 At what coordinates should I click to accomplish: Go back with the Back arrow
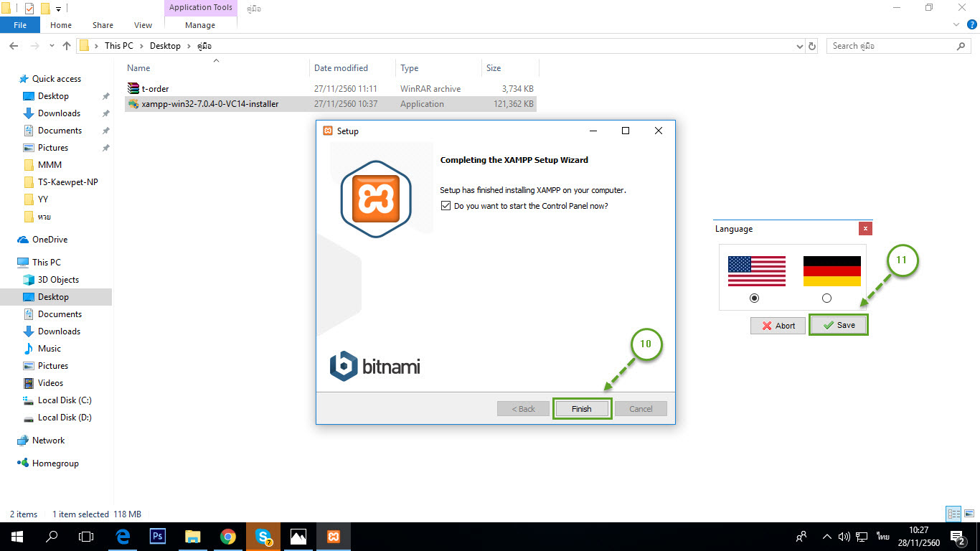[x=13, y=46]
